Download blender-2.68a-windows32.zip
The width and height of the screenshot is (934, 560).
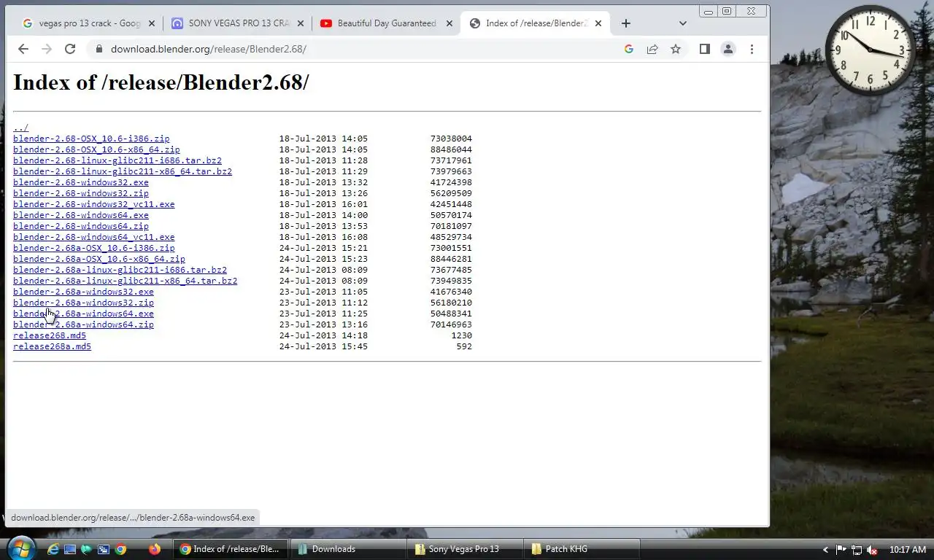coord(84,303)
